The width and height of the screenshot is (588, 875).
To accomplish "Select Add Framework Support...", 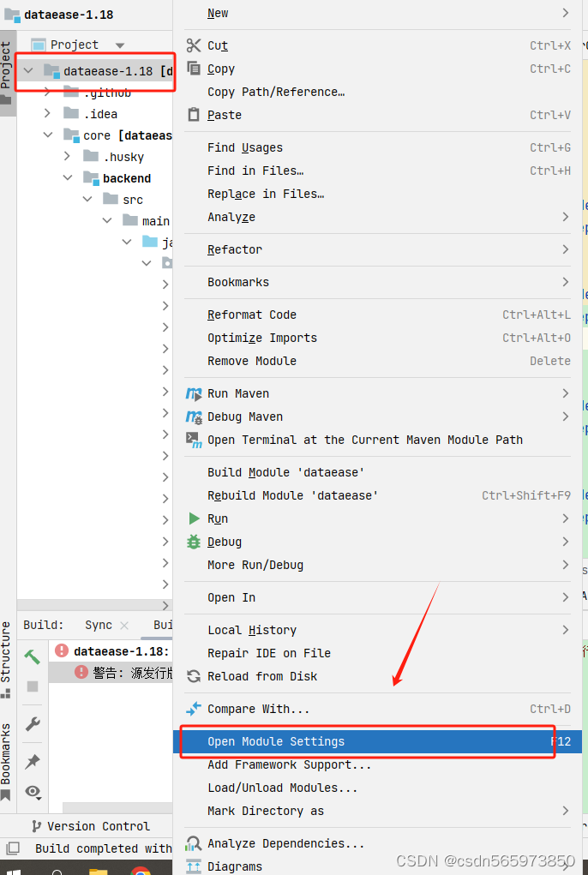I will (378, 764).
